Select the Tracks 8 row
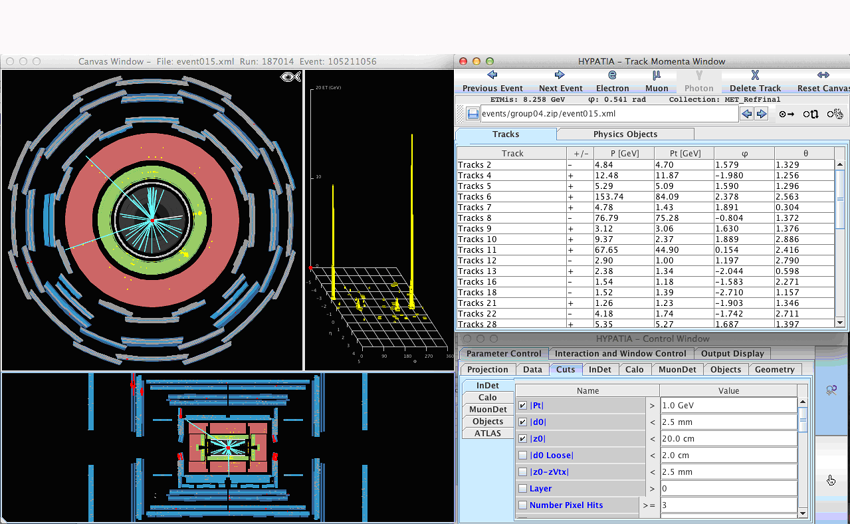Image resolution: width=850 pixels, height=524 pixels. click(646, 218)
